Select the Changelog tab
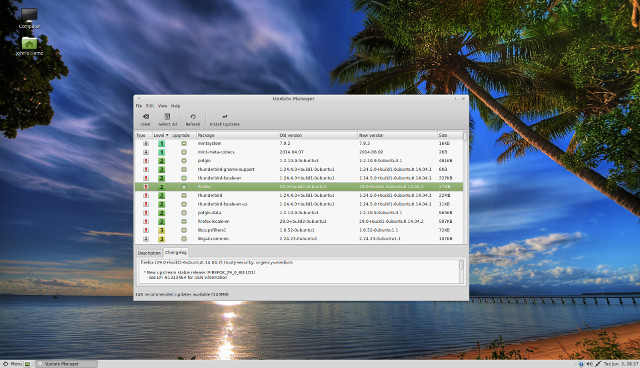Image resolution: width=640 pixels, height=368 pixels. click(x=176, y=253)
